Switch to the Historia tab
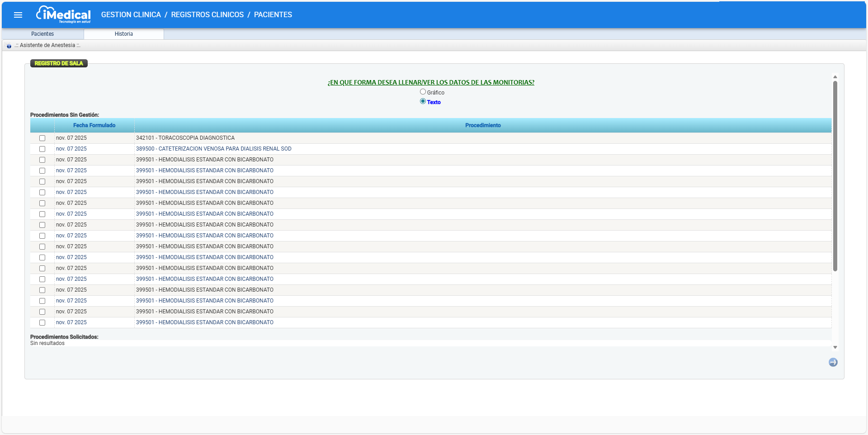Screen dimensions: 868x435 [124, 34]
